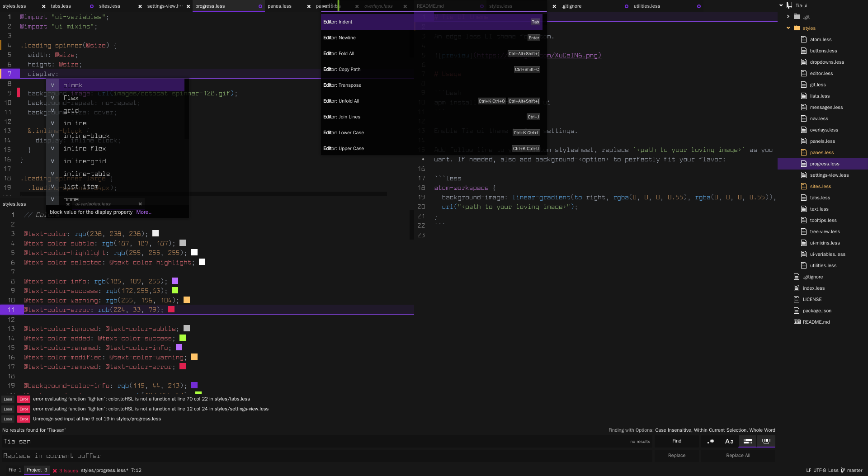Click the file icon beside buttons.less
This screenshot has height=476, width=868.
click(804, 51)
